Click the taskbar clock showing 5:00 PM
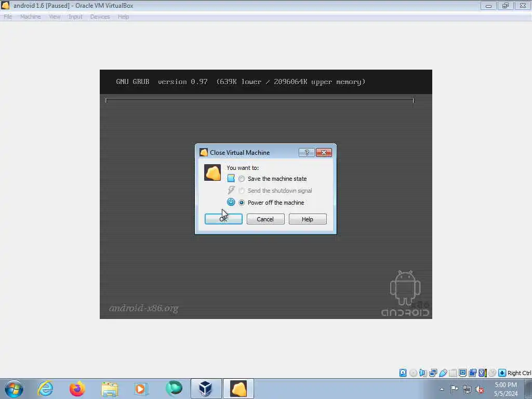 click(506, 389)
